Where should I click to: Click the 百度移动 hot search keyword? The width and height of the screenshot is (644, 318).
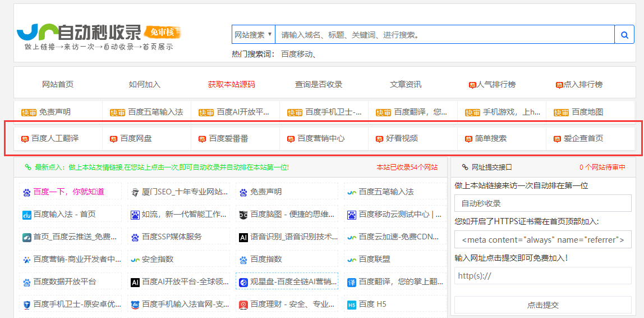coord(299,54)
